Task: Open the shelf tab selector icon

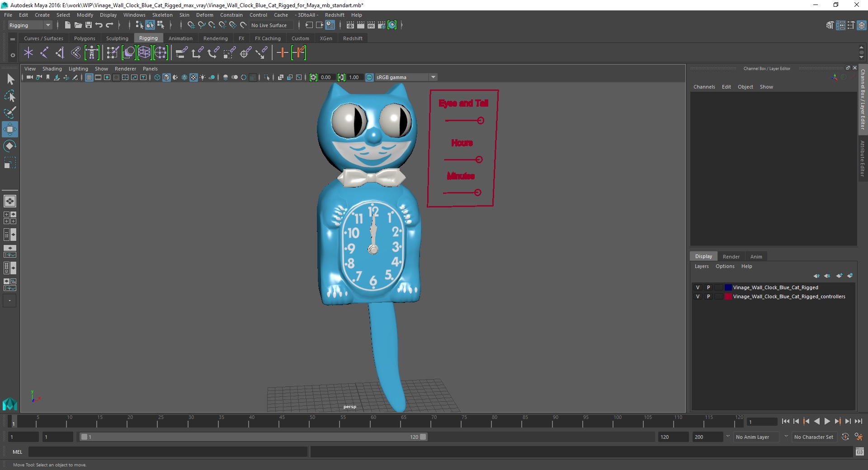Action: tap(13, 39)
